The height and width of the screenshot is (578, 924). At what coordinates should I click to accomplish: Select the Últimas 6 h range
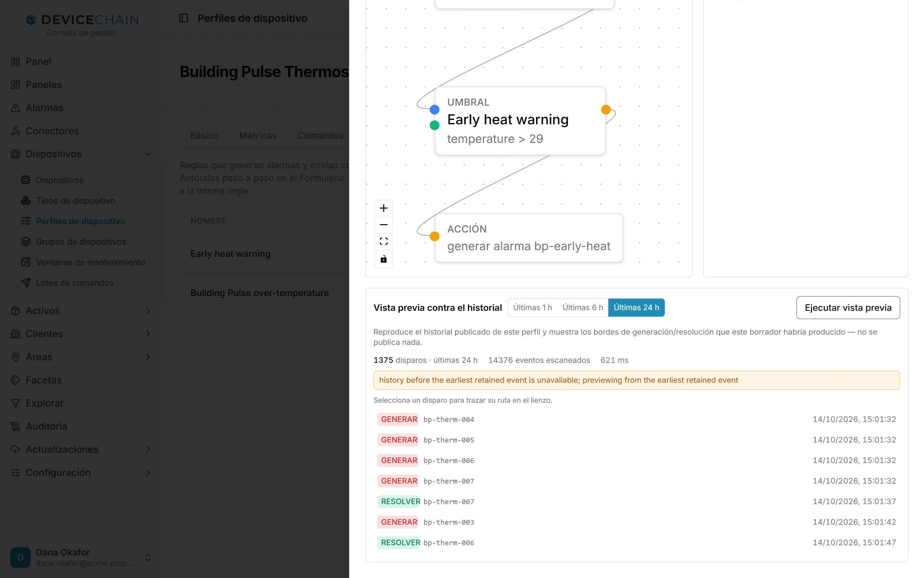(x=583, y=307)
